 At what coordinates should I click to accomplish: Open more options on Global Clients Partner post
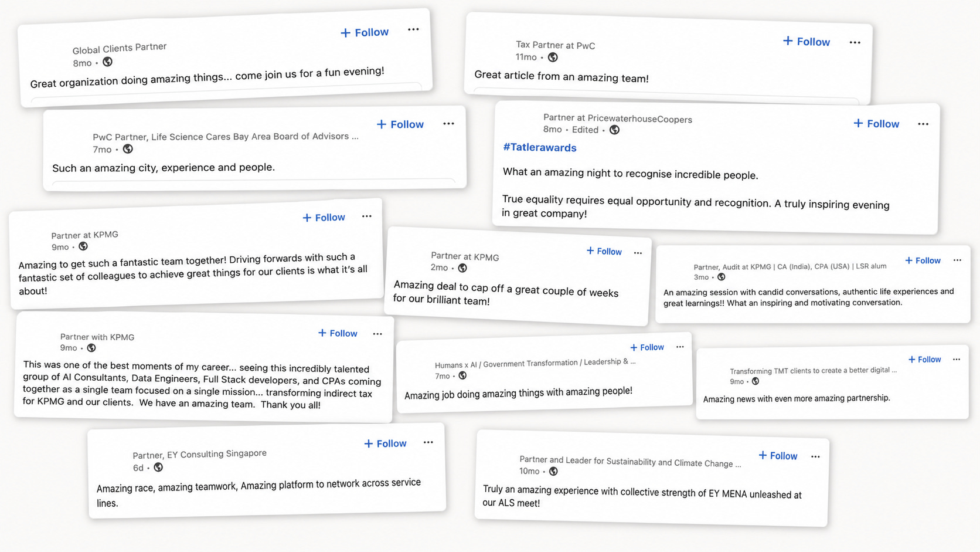coord(413,29)
